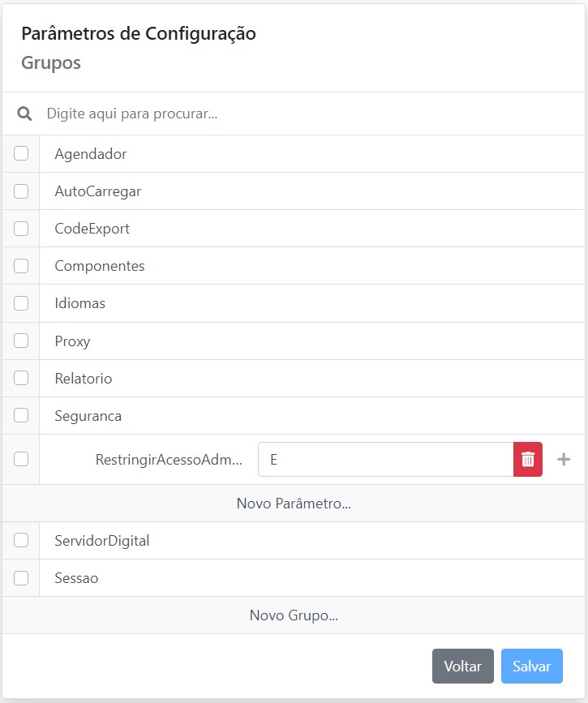This screenshot has height=703, width=588.
Task: Click Novo Parâmetro... to add parameter
Action: (x=294, y=504)
